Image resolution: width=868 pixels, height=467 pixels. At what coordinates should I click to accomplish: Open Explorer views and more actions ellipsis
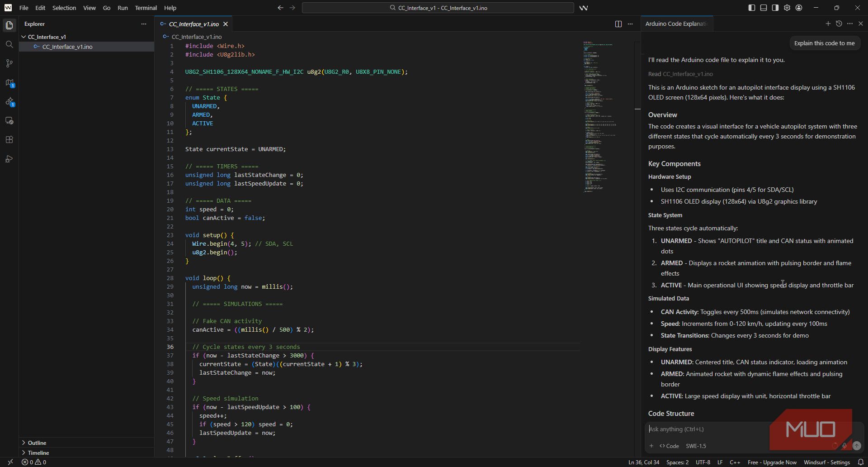point(144,24)
